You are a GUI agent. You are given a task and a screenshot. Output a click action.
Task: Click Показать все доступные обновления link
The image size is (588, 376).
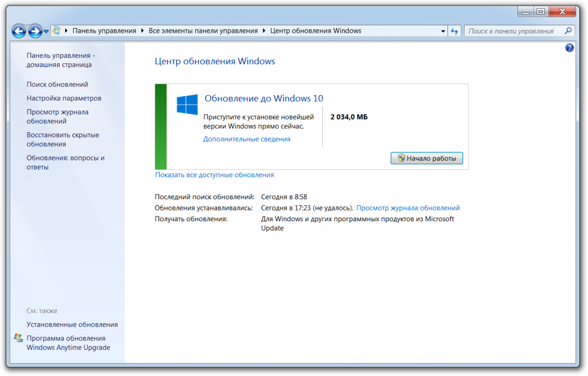215,175
